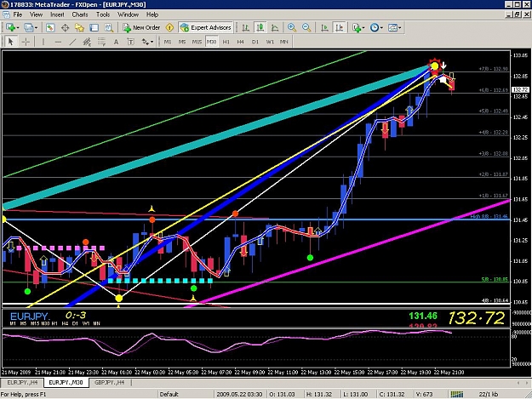The height and width of the screenshot is (399, 532).
Task: Select the Cursor arrow tool
Action: click(10, 42)
